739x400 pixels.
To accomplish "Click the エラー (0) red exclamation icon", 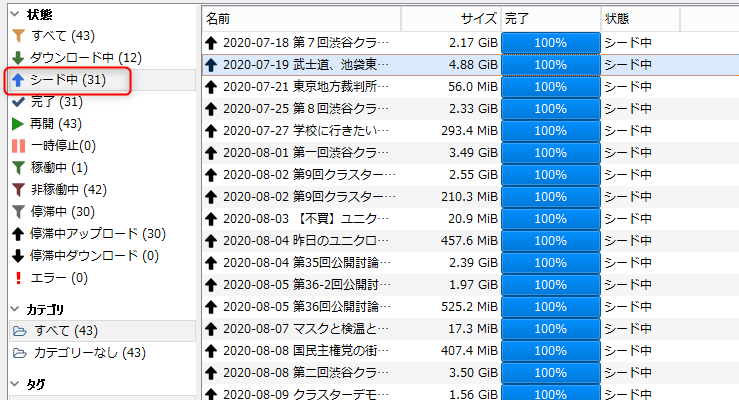I will pyautogui.click(x=18, y=277).
